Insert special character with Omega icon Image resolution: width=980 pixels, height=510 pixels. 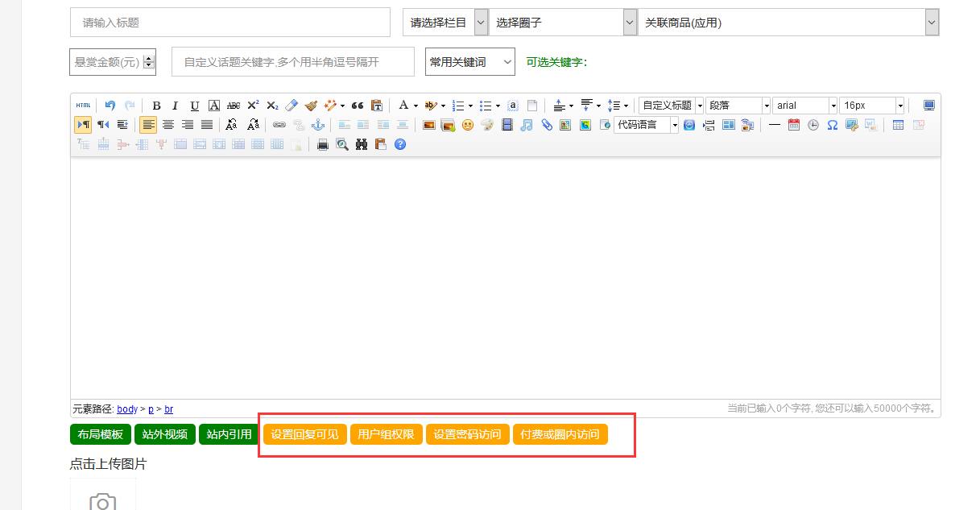(x=833, y=125)
